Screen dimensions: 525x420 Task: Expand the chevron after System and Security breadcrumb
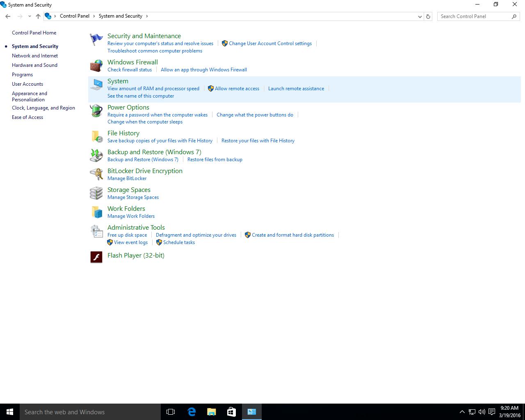tap(147, 16)
